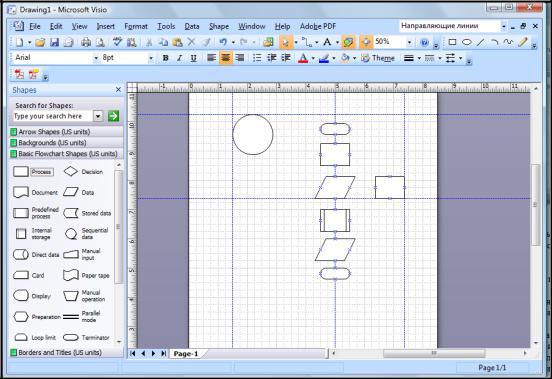Select the Freeform squiggle tool
The height and width of the screenshot is (379, 552).
508,42
